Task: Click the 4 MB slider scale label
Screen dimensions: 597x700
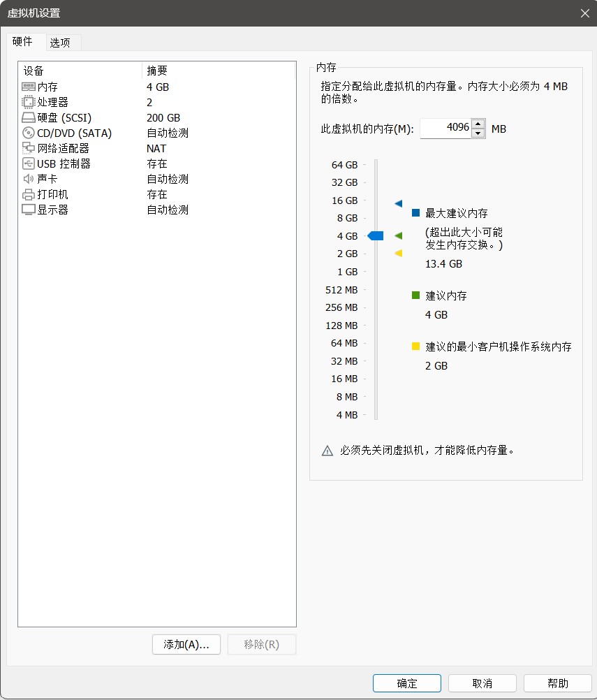Action: (347, 415)
